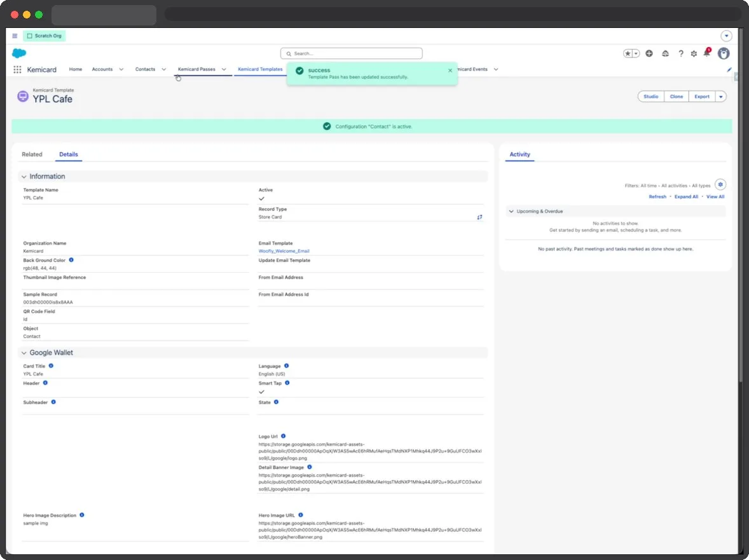Image resolution: width=749 pixels, height=560 pixels.
Task: Open the help question mark icon
Action: point(681,53)
